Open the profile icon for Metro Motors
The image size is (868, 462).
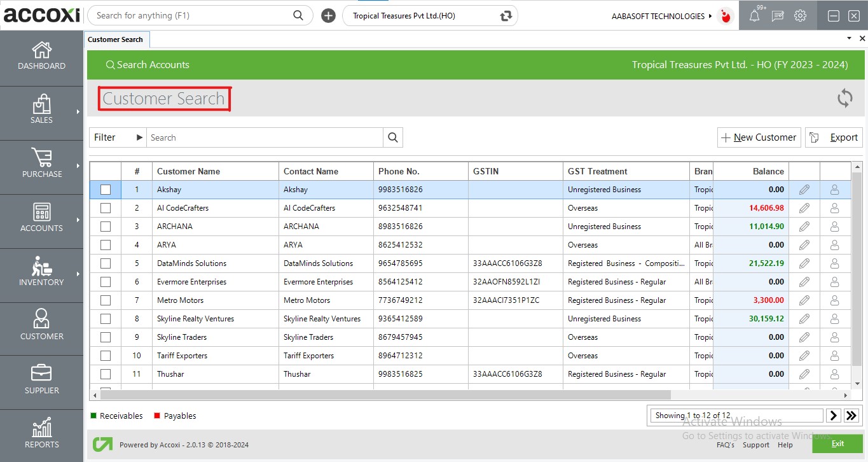click(835, 300)
